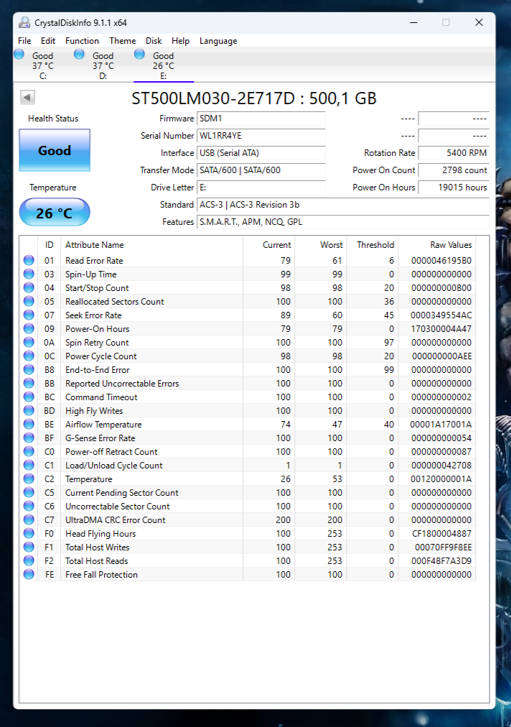Click the Interface field USB (Serial ATA)
The height and width of the screenshot is (727, 511).
point(261,153)
